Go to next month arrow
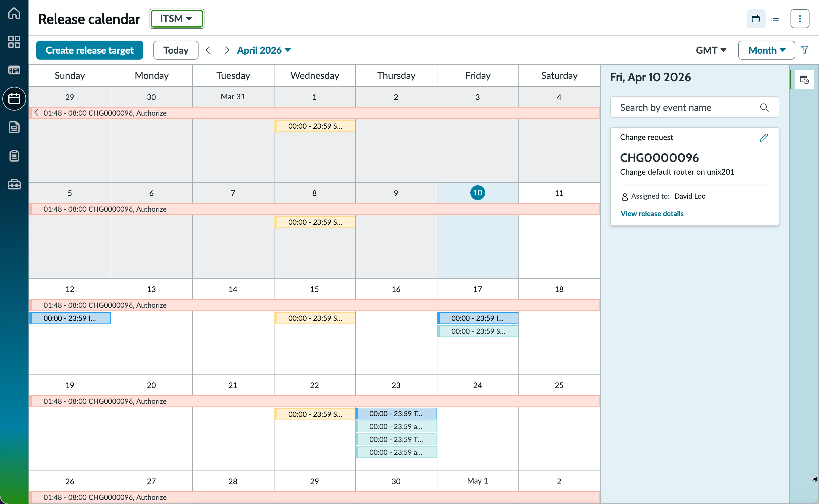 [x=227, y=50]
